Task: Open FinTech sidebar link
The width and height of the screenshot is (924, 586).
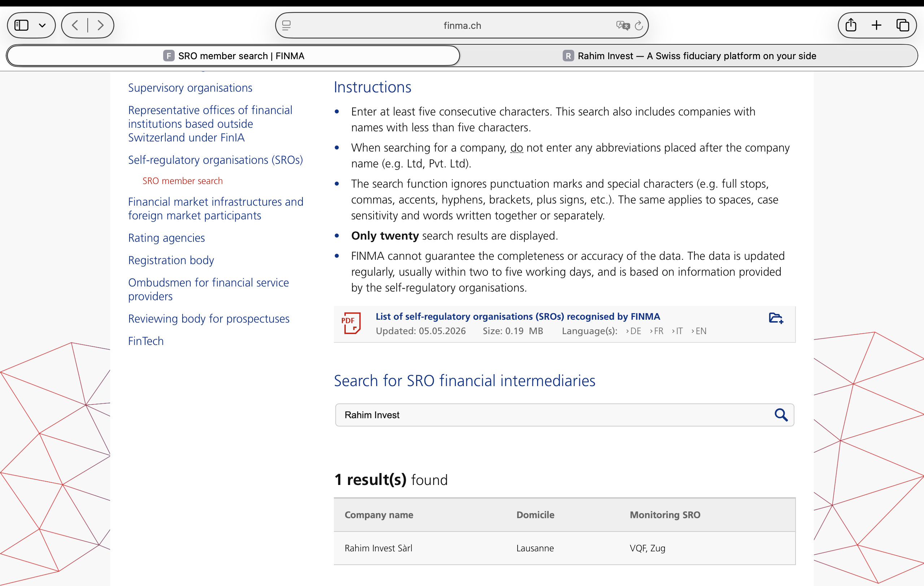Action: pyautogui.click(x=146, y=341)
